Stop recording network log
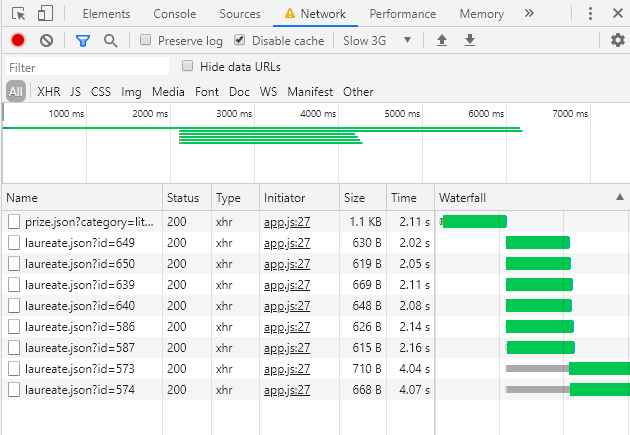Screen dimensions: 630x435 tap(18, 41)
